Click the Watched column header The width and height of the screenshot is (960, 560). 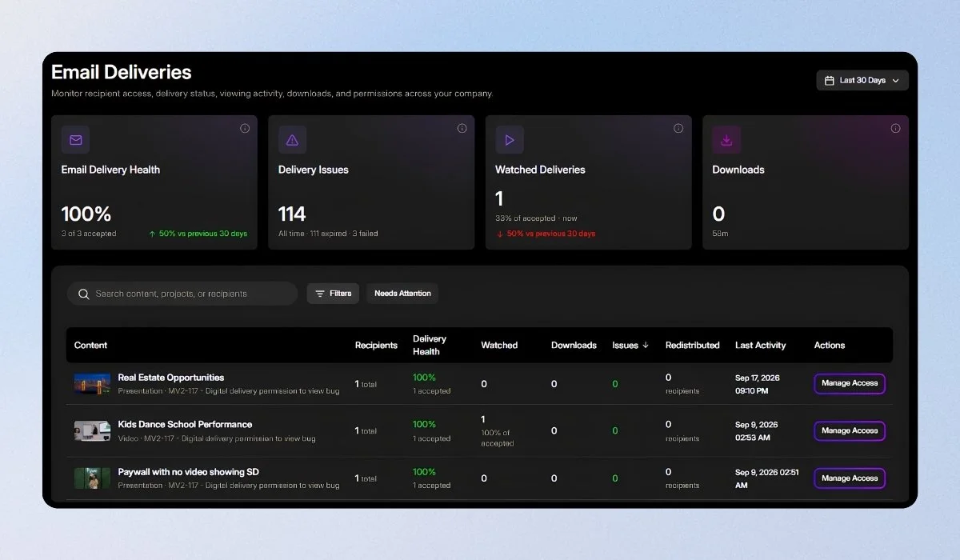point(499,346)
